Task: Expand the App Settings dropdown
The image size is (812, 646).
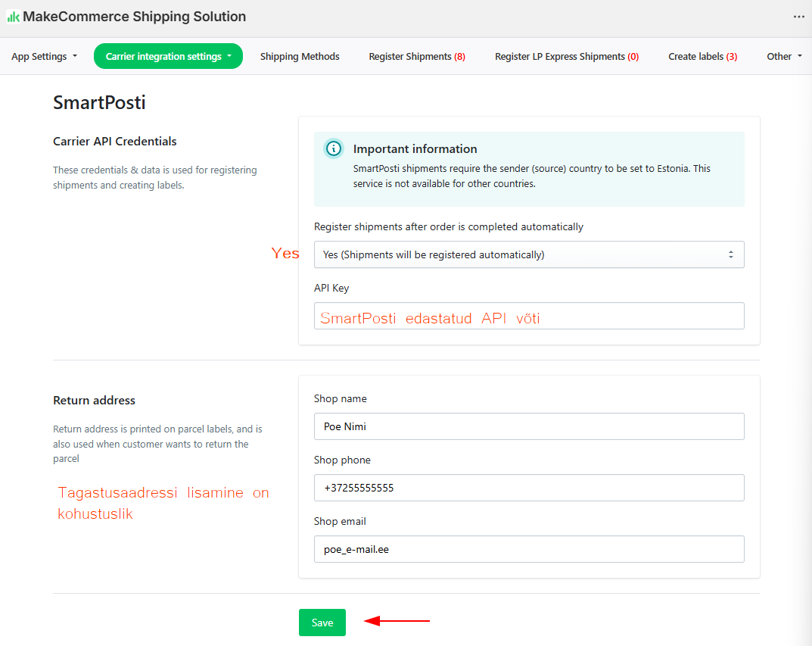Action: pos(44,57)
